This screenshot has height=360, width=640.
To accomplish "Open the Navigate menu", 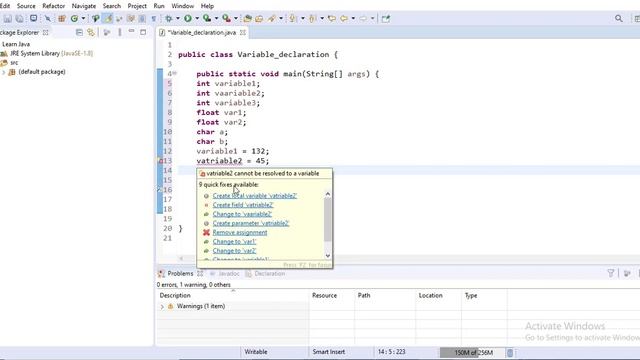I will tap(84, 6).
